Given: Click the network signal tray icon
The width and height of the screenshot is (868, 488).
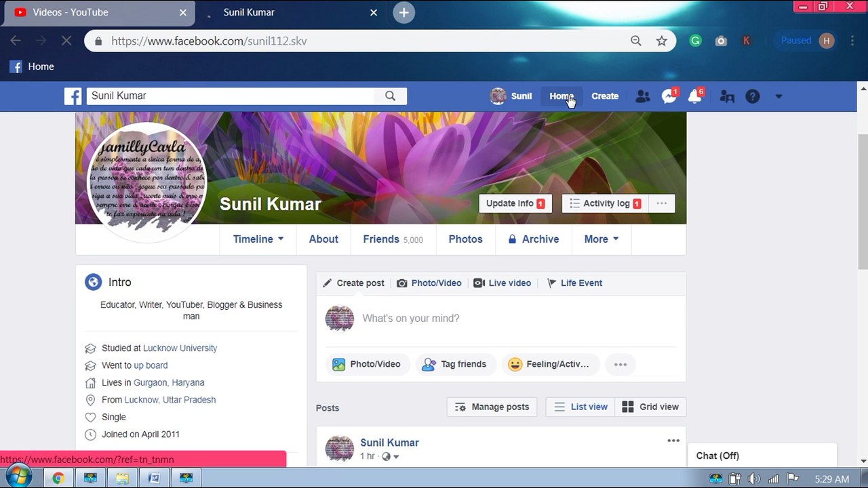Looking at the screenshot, I should click(x=773, y=479).
